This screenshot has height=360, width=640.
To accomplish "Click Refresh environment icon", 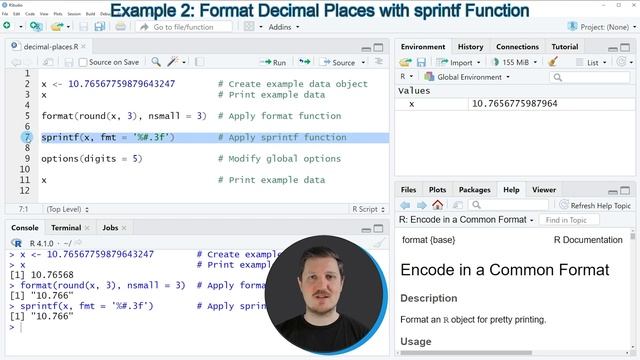I will tap(621, 62).
